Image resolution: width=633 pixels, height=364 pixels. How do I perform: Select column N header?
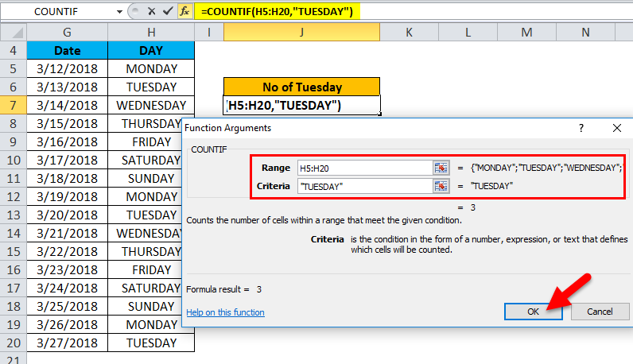pyautogui.click(x=585, y=33)
